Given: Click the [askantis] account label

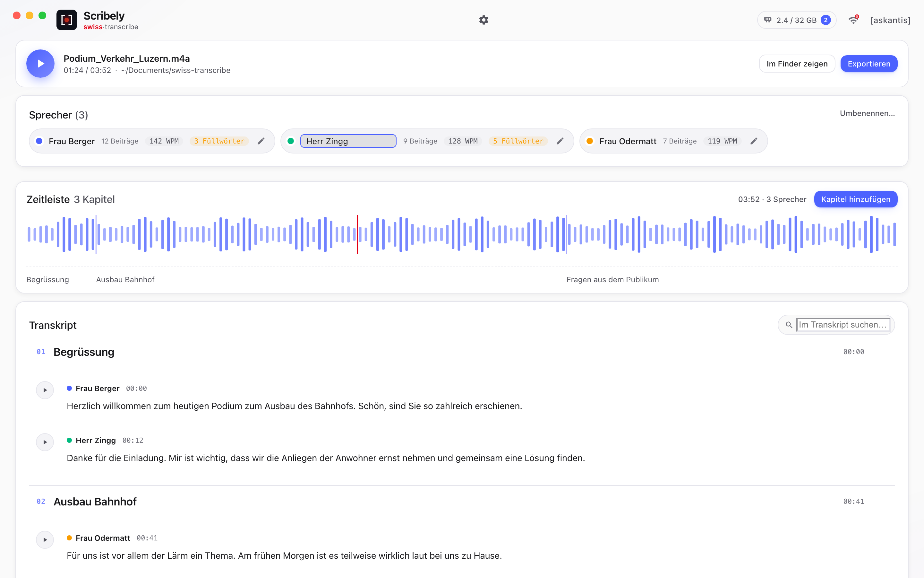Looking at the screenshot, I should (x=890, y=20).
